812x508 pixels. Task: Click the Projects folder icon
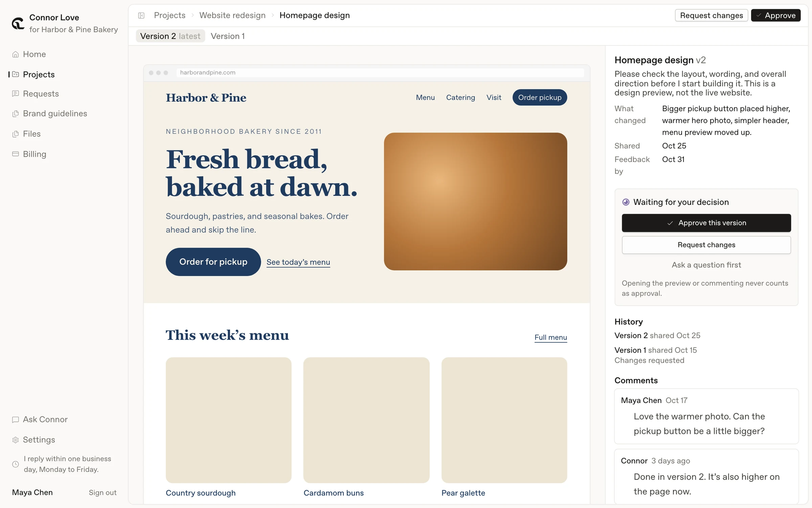click(16, 74)
